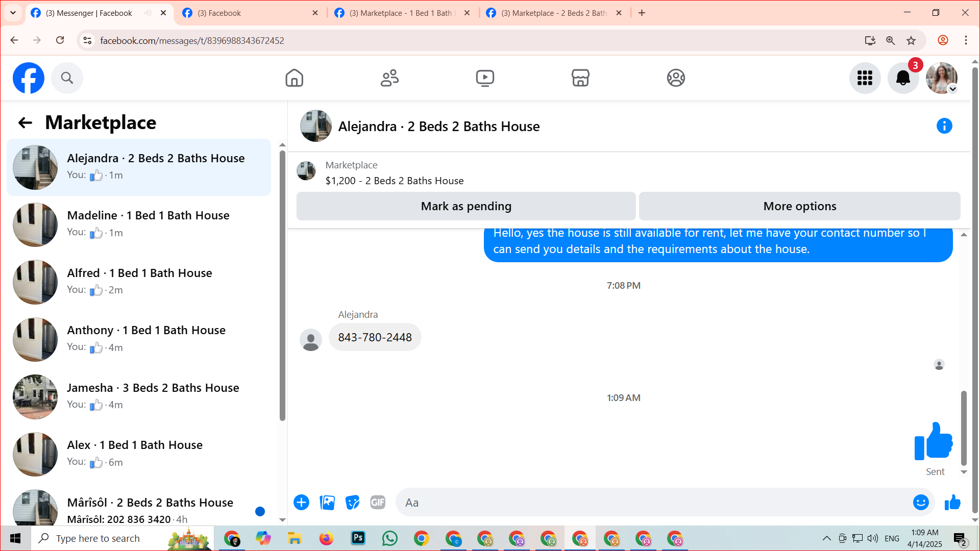The width and height of the screenshot is (980, 551).
Task: Click the notifications bell icon
Action: pyautogui.click(x=903, y=78)
